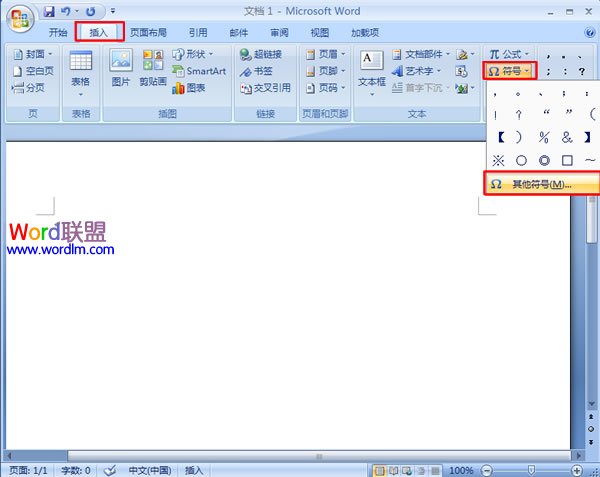Redo the last action

(91, 11)
